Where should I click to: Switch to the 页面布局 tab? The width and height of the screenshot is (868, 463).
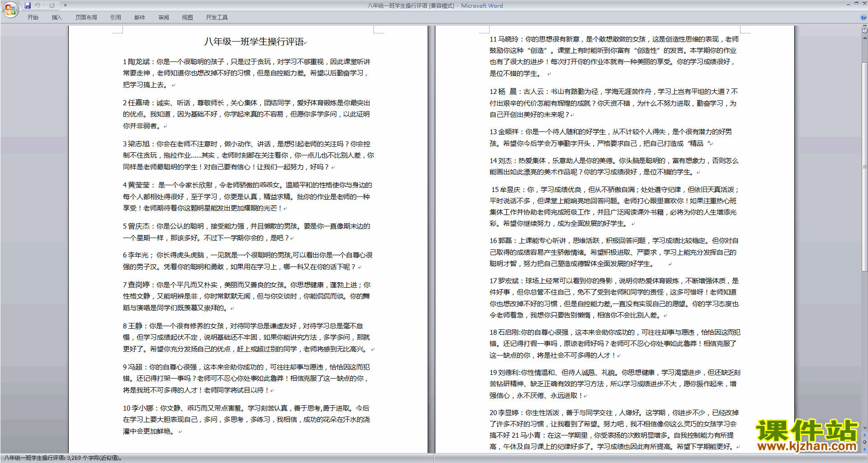(x=86, y=18)
